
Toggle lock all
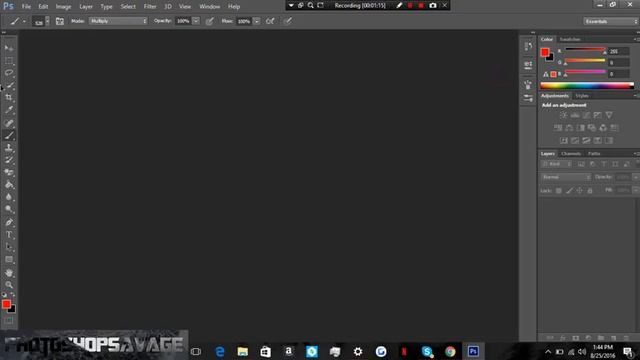(x=590, y=191)
